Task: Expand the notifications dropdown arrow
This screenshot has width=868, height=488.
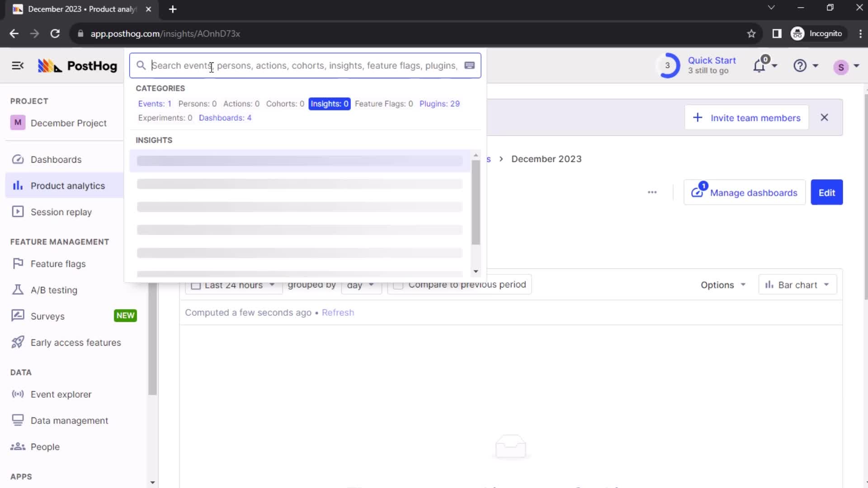Action: (x=774, y=66)
